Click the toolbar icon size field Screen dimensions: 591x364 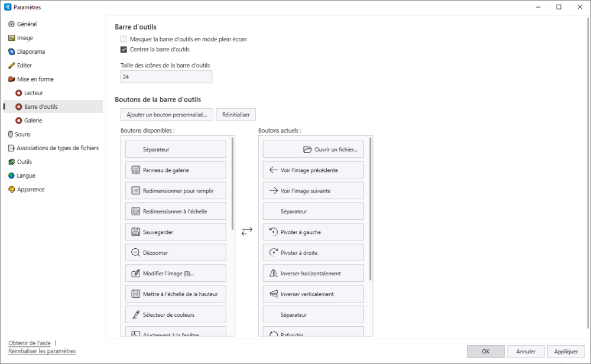166,77
